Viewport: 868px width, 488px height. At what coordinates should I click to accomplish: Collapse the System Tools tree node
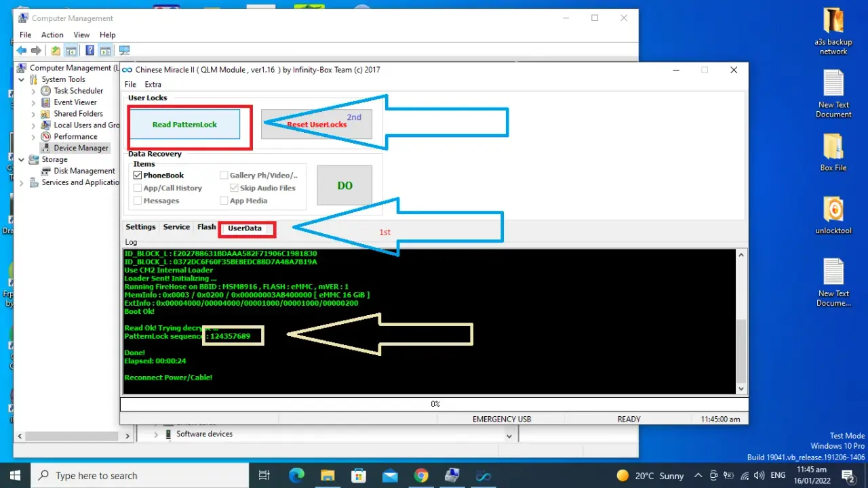pos(21,79)
